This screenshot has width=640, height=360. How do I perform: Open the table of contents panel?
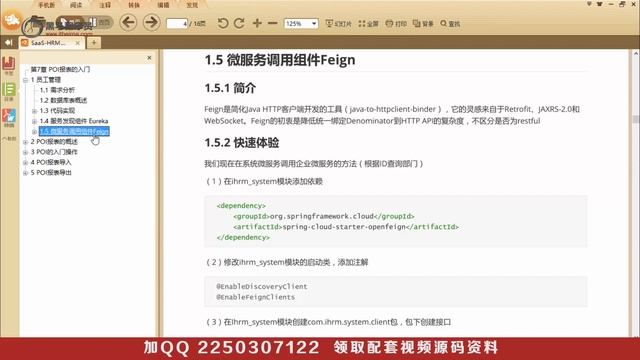tap(9, 92)
